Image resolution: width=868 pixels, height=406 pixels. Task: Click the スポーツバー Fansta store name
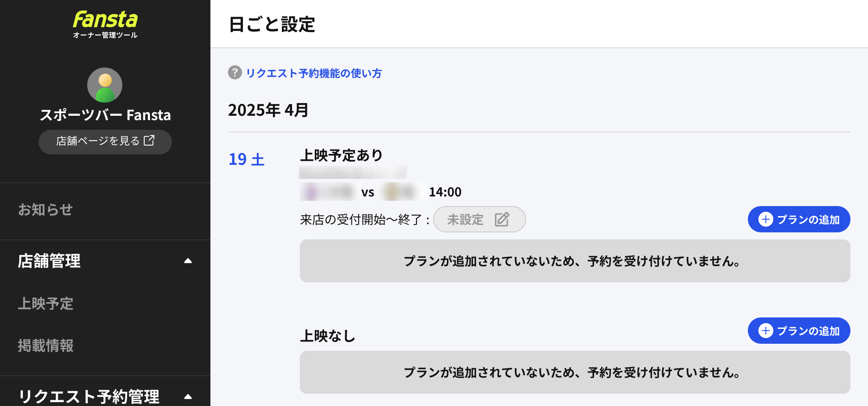click(x=105, y=115)
